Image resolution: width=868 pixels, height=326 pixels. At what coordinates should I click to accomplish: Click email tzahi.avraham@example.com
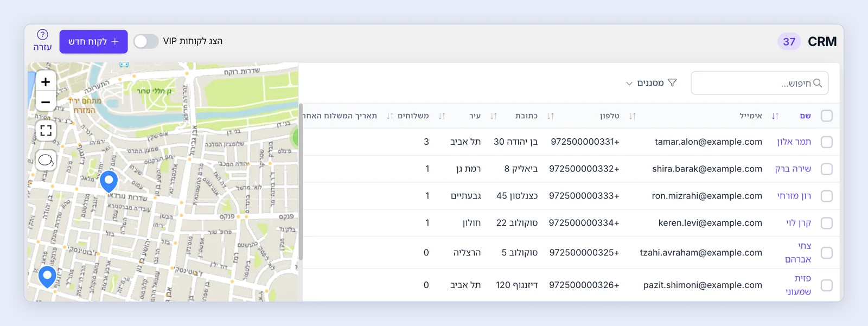(701, 253)
